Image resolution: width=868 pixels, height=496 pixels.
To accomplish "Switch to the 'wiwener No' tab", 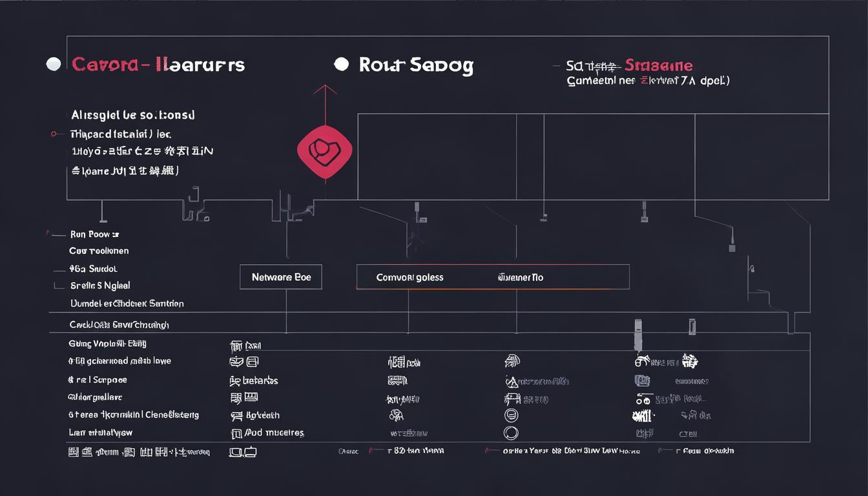I will click(520, 277).
